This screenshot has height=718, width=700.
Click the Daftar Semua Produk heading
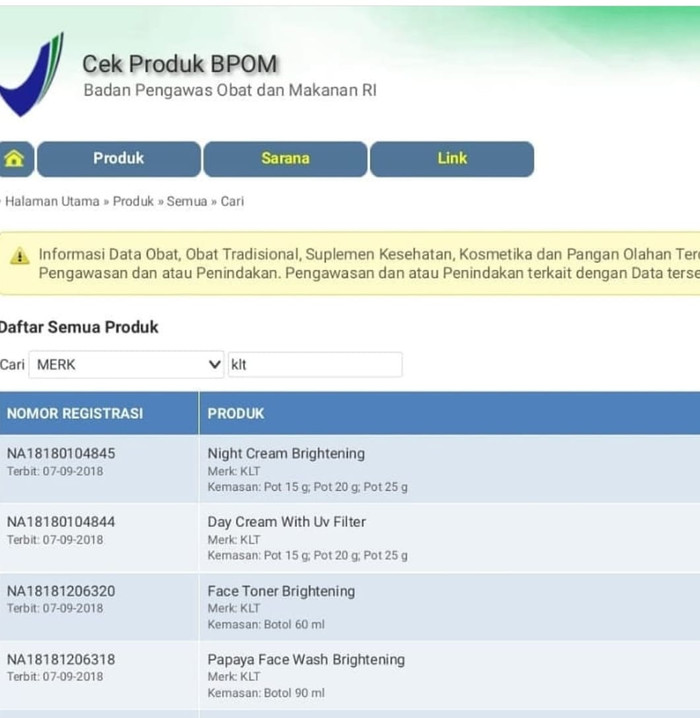tap(79, 327)
